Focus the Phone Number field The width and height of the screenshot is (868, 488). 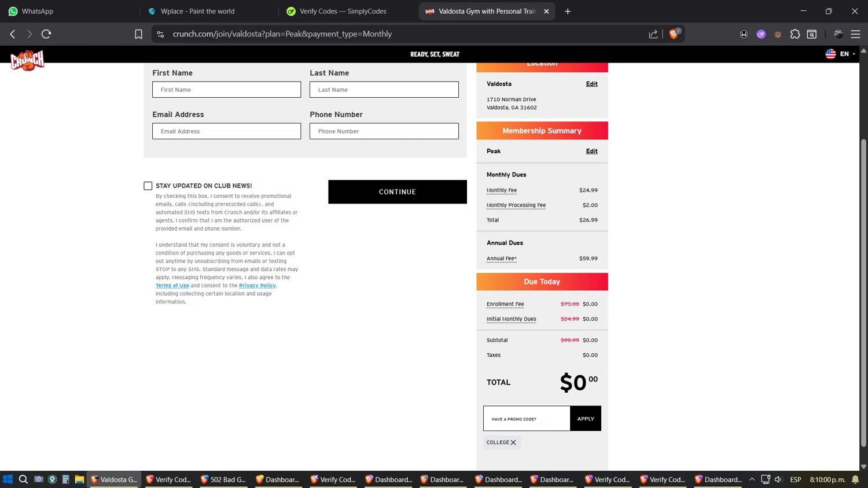click(x=384, y=131)
